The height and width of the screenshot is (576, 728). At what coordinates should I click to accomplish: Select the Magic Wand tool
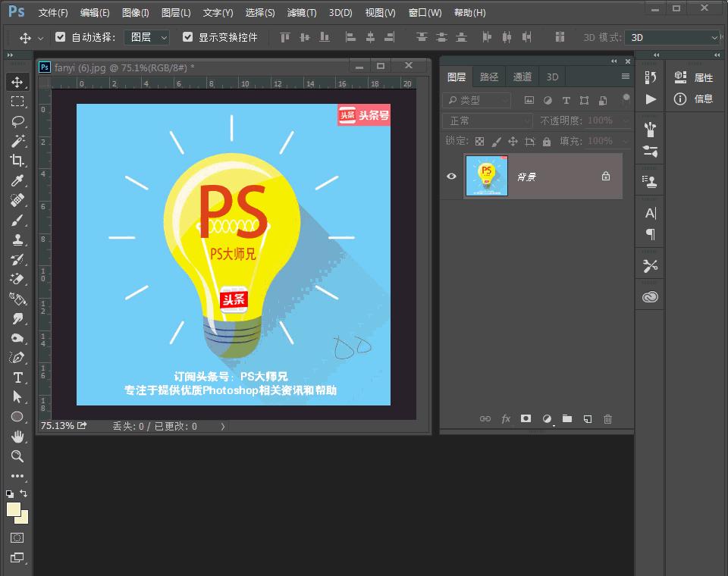(x=17, y=141)
